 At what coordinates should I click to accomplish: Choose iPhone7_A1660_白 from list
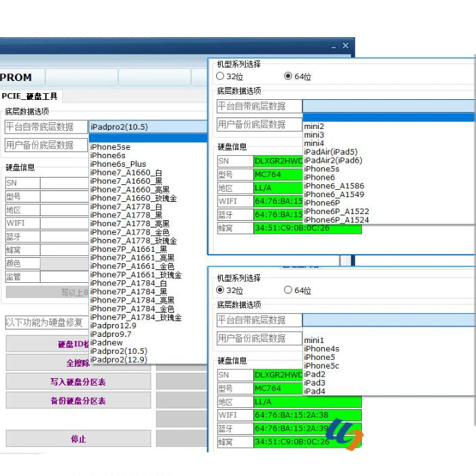(x=126, y=172)
